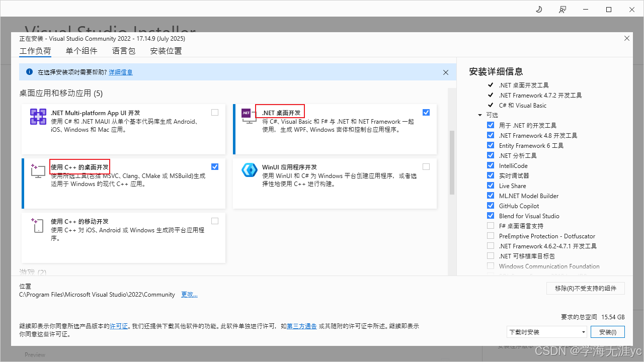Viewport: 644px width, 362px height.
Task: Switch to the 语言包 tab
Action: pyautogui.click(x=124, y=51)
